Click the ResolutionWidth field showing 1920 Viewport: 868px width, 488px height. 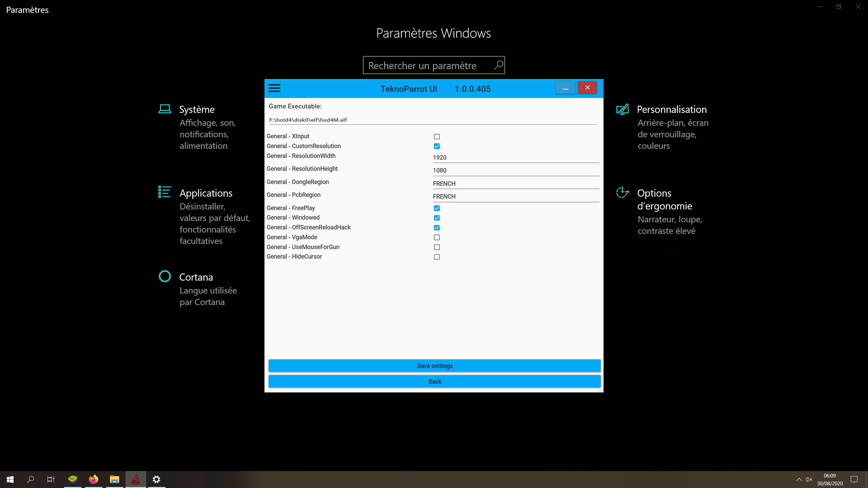coord(515,158)
